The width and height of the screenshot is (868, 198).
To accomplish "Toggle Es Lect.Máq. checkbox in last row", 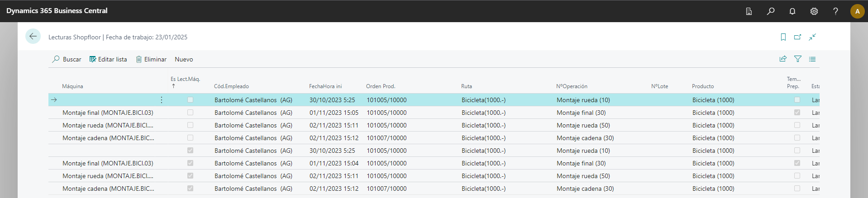I will 190,189.
